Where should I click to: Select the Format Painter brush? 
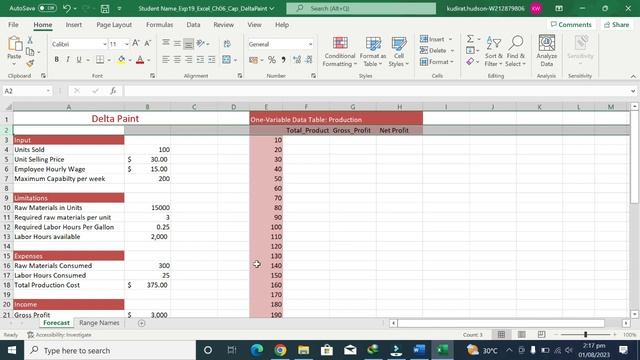tap(30, 63)
